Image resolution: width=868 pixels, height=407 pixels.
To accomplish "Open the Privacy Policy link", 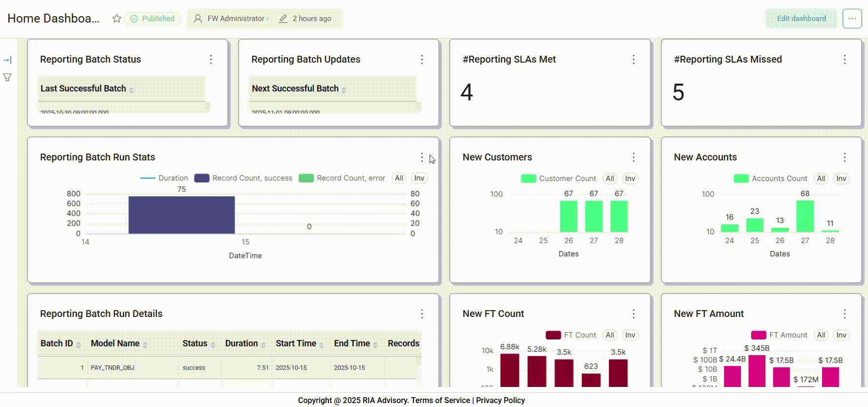I will click(x=500, y=400).
